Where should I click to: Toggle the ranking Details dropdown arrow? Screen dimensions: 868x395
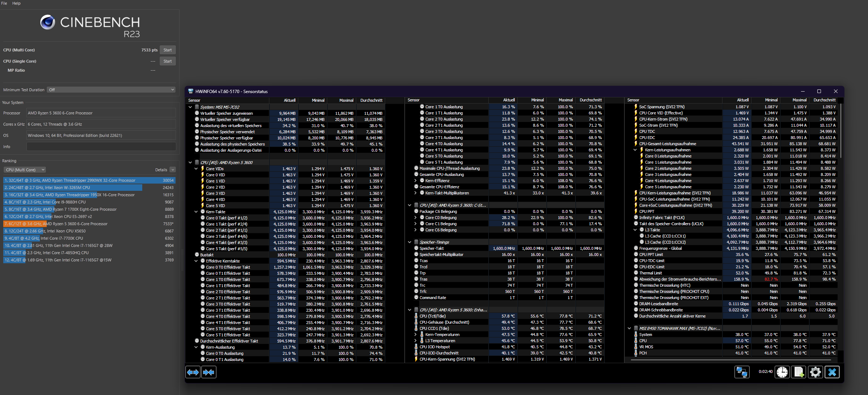173,170
